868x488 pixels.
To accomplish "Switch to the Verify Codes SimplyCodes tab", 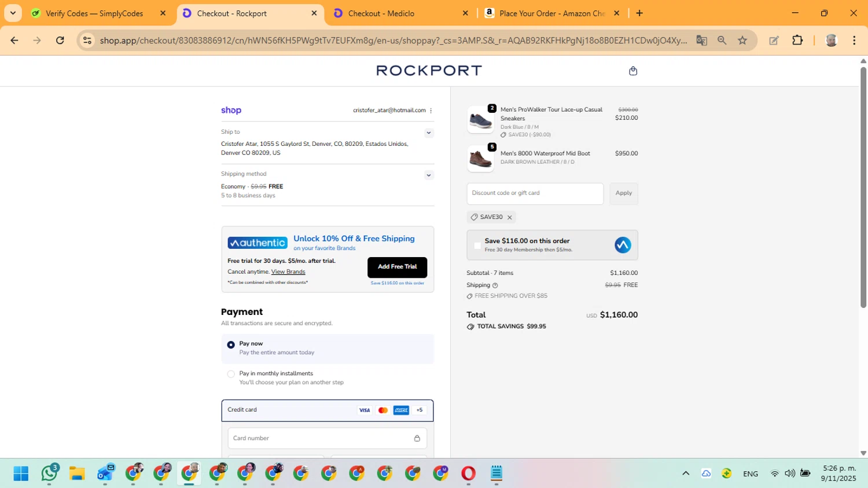I will pos(94,13).
